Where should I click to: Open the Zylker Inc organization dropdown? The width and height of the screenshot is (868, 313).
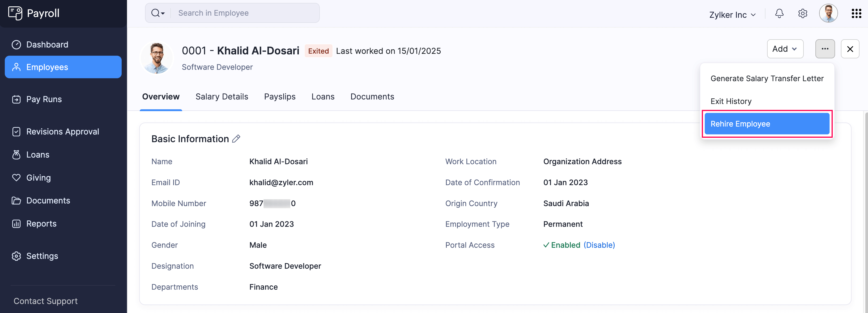coord(732,15)
